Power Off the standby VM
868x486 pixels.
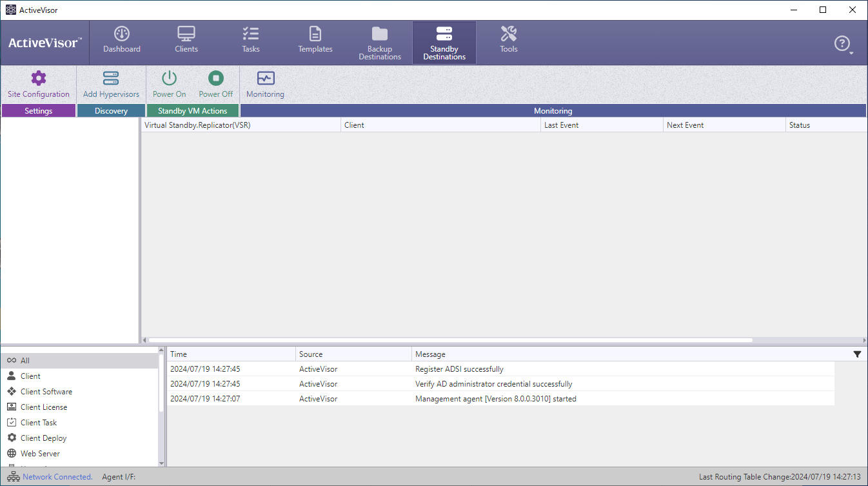(216, 85)
